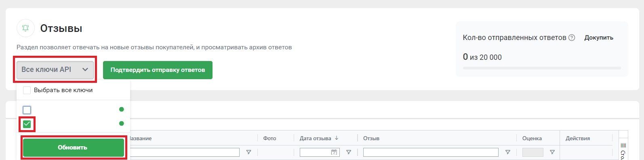Check the Выбрать все ключи checkbox
This screenshot has height=160, width=644.
[x=27, y=90]
